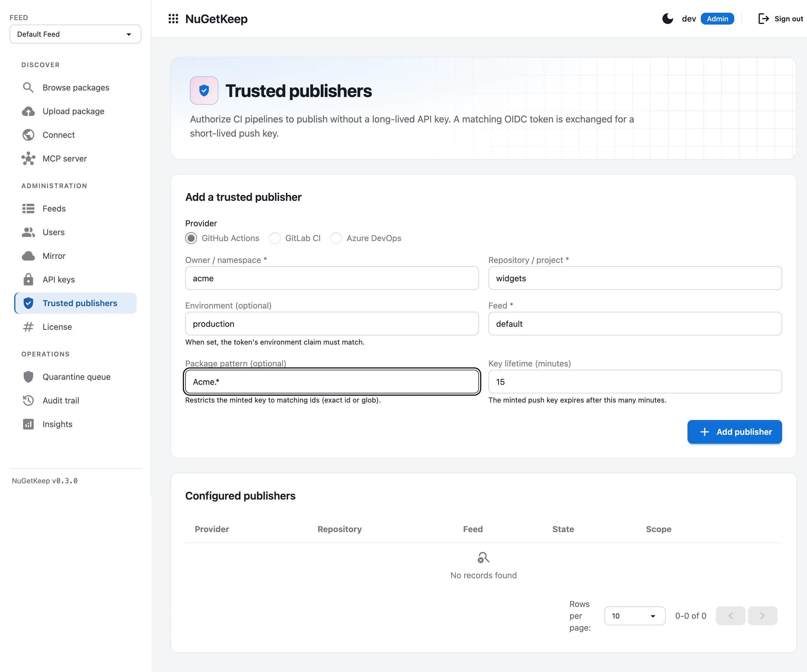Click the Browse packages magnifier icon
Viewport: 807px width, 672px height.
28,88
